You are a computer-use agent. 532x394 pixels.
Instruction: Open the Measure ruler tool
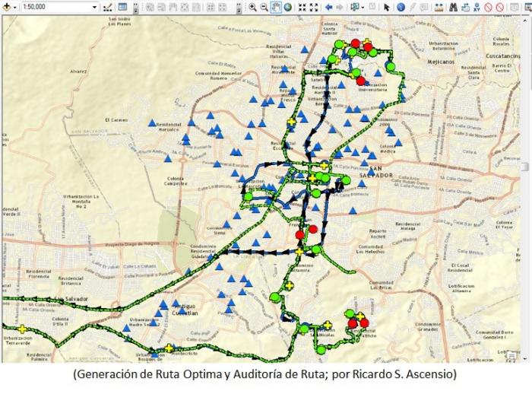[439, 7]
